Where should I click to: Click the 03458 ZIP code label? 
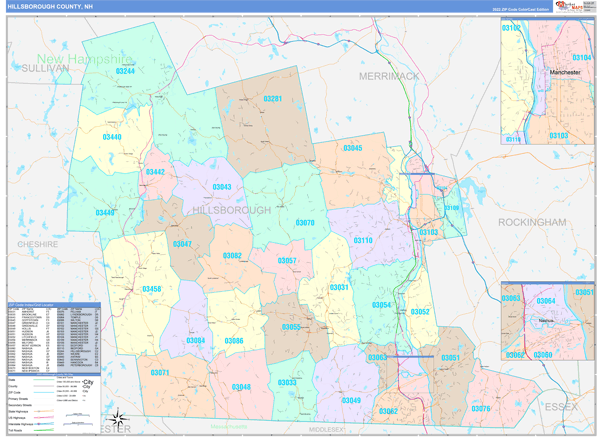coord(152,289)
